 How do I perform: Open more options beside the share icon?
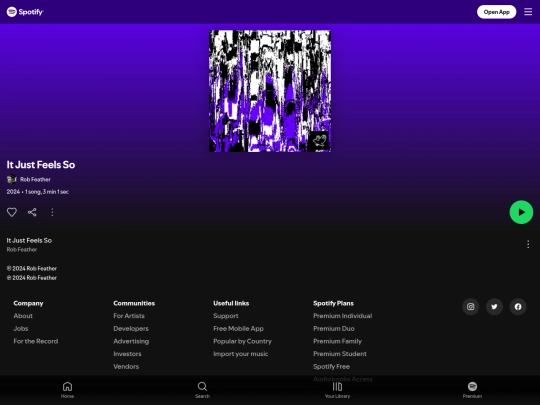52,212
